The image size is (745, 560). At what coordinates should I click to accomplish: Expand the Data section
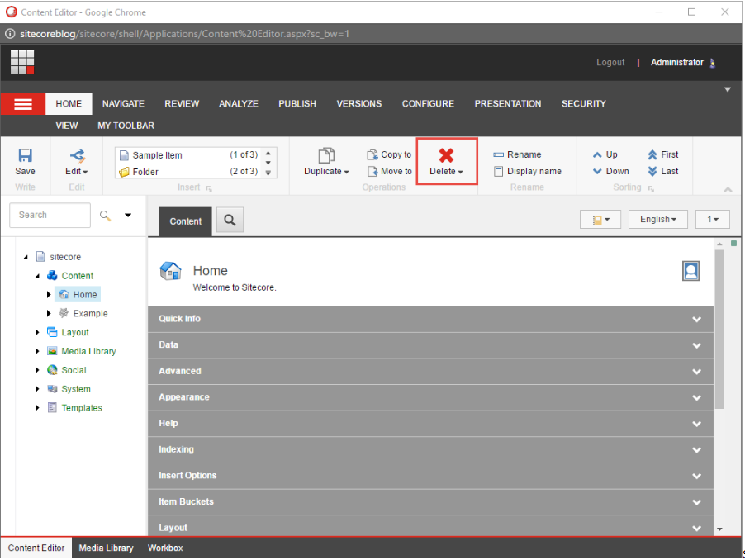[x=430, y=345]
